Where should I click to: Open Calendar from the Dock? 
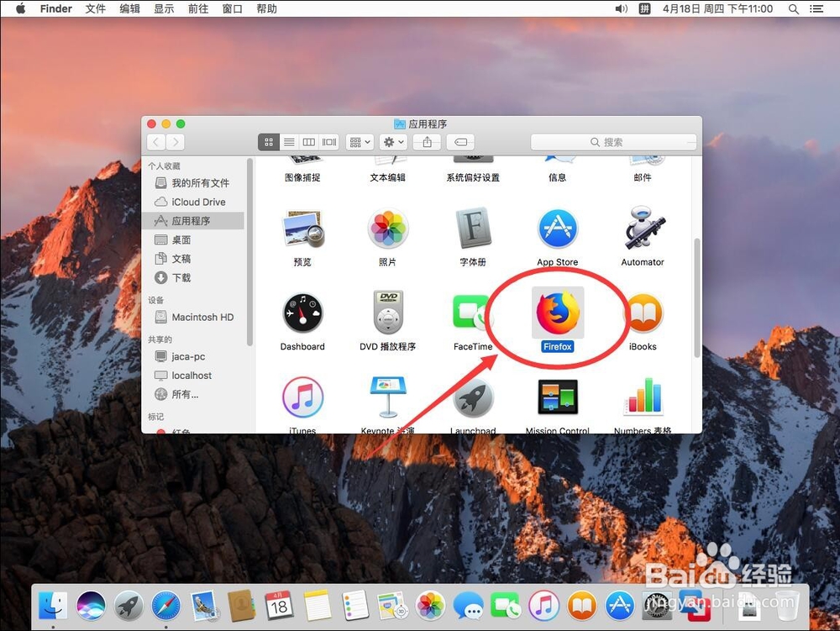pos(279,606)
